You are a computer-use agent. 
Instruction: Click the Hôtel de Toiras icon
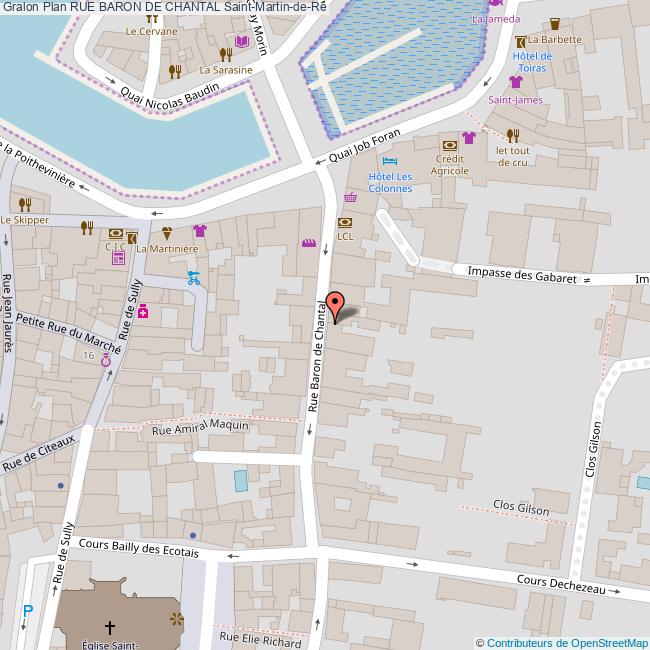coord(519,41)
